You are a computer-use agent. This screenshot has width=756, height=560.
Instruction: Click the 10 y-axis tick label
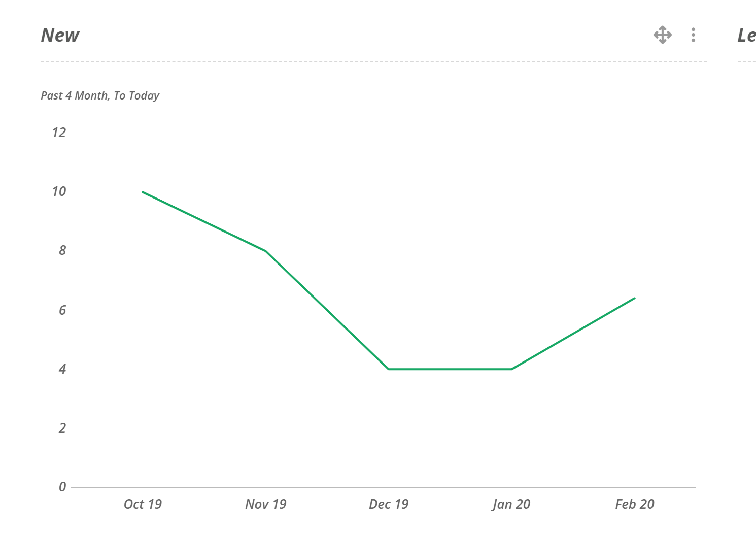point(59,192)
